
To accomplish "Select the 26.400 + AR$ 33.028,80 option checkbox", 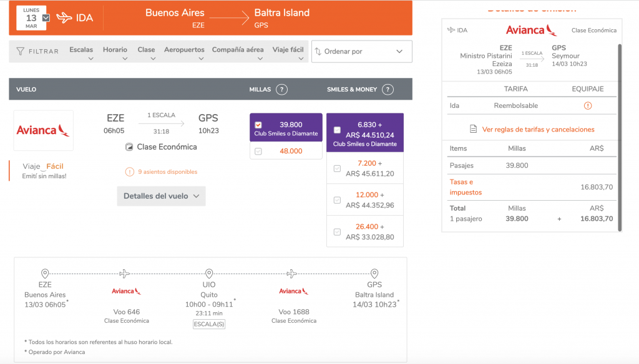I will (x=337, y=232).
